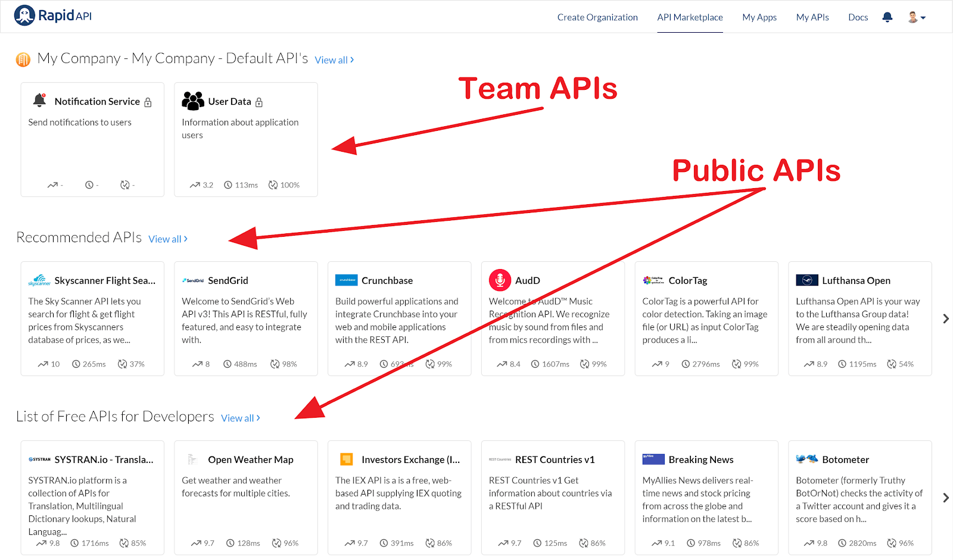
Task: Open the User Data card title
Action: point(229,102)
